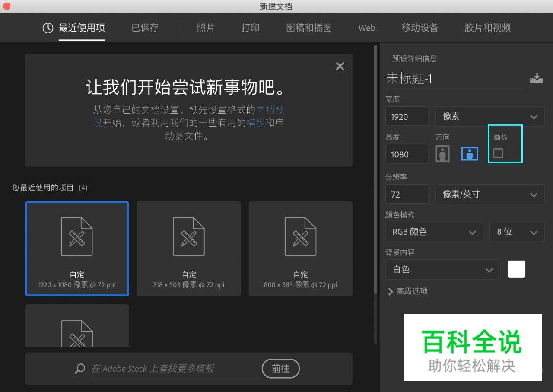This screenshot has width=553, height=392.
Task: Click the 前往 button
Action: (x=280, y=369)
